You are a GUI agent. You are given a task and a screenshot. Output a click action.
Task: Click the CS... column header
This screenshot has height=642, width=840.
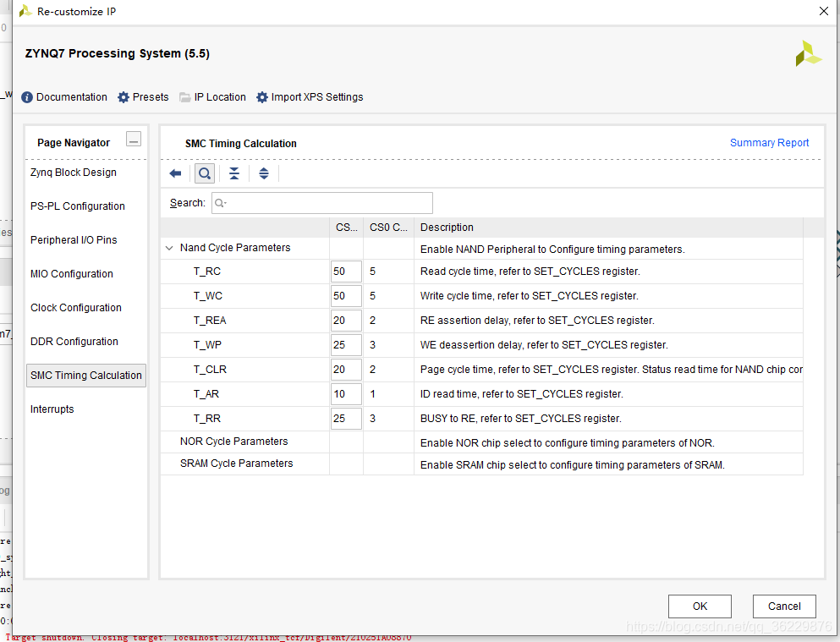tap(347, 228)
